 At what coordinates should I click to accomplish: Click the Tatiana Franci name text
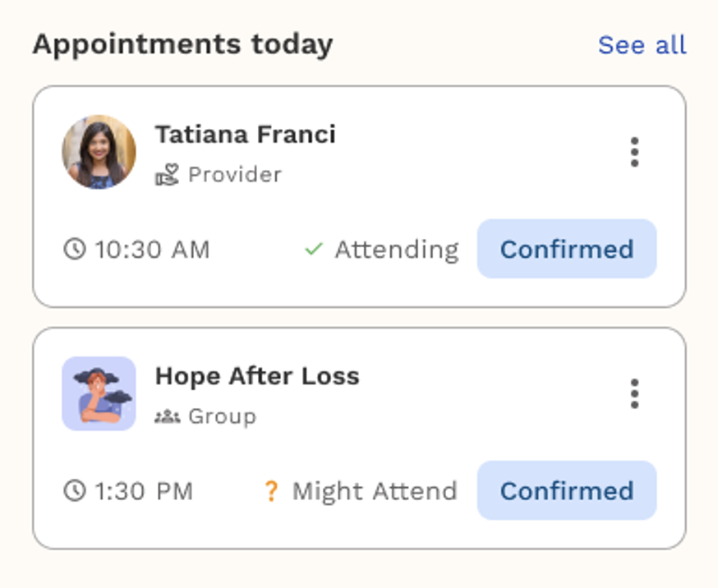coord(245,134)
